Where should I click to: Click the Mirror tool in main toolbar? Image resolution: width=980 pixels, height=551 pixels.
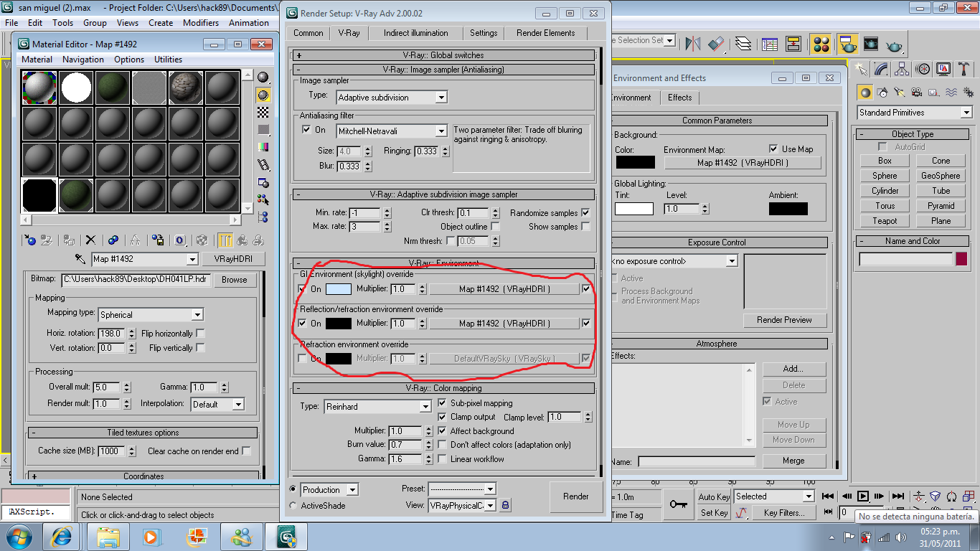pyautogui.click(x=692, y=44)
